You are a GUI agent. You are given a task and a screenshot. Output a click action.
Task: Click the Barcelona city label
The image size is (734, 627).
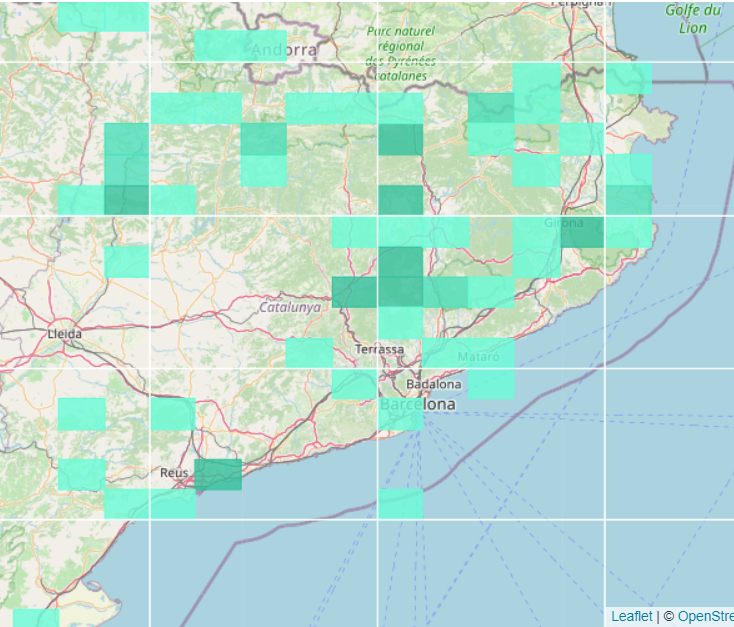coord(417,404)
